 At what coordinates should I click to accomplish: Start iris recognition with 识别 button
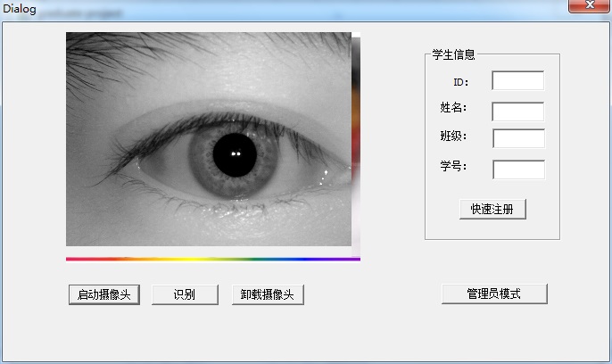coord(185,294)
